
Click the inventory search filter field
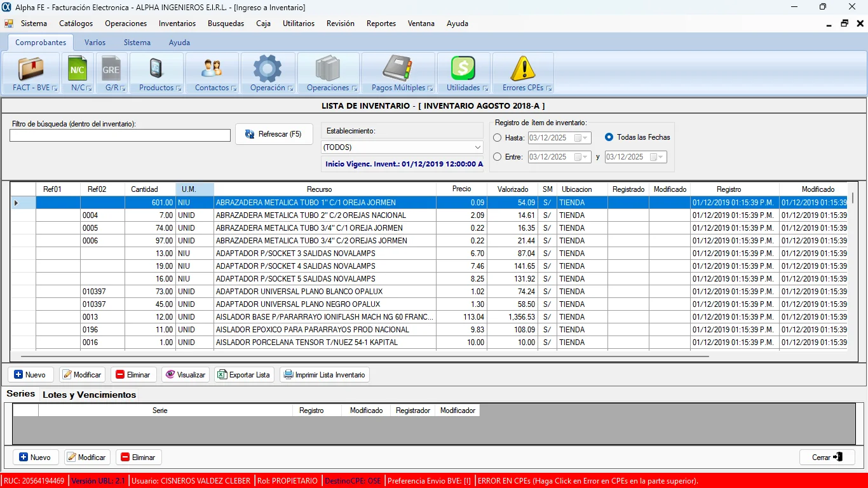[120, 135]
